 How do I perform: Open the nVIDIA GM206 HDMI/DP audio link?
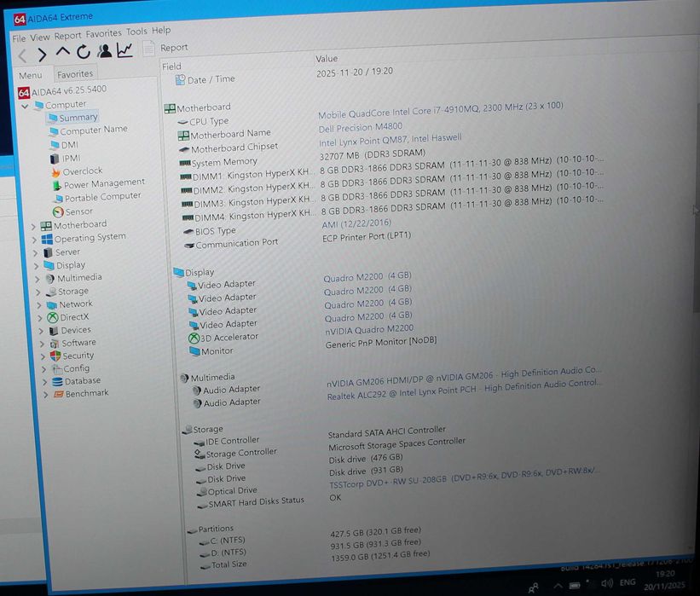pos(464,377)
